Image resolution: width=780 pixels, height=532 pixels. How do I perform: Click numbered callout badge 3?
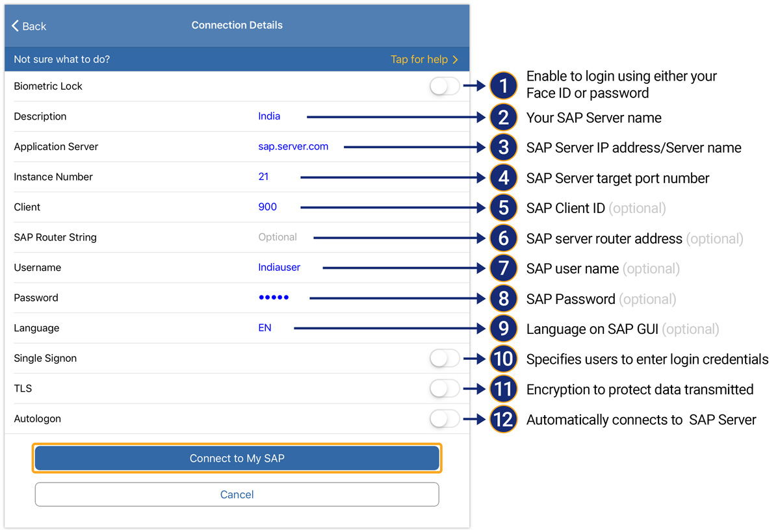[x=503, y=147]
